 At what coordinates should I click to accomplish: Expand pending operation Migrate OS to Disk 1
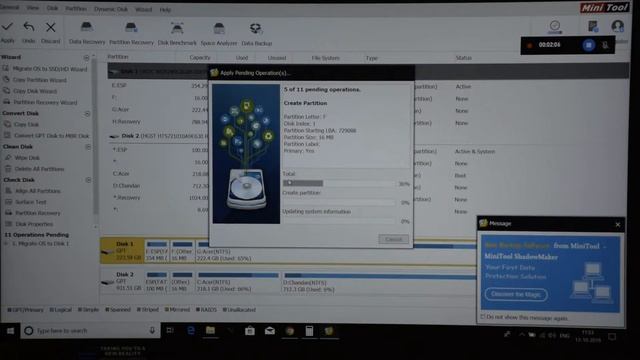point(6,243)
